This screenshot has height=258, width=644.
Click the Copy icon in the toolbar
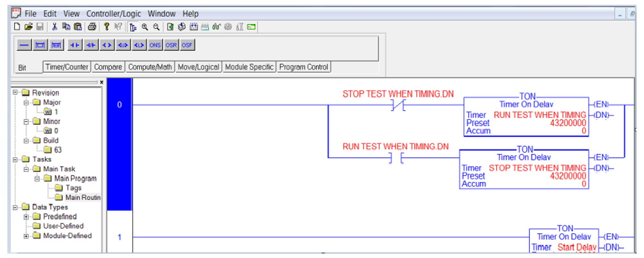(x=66, y=27)
